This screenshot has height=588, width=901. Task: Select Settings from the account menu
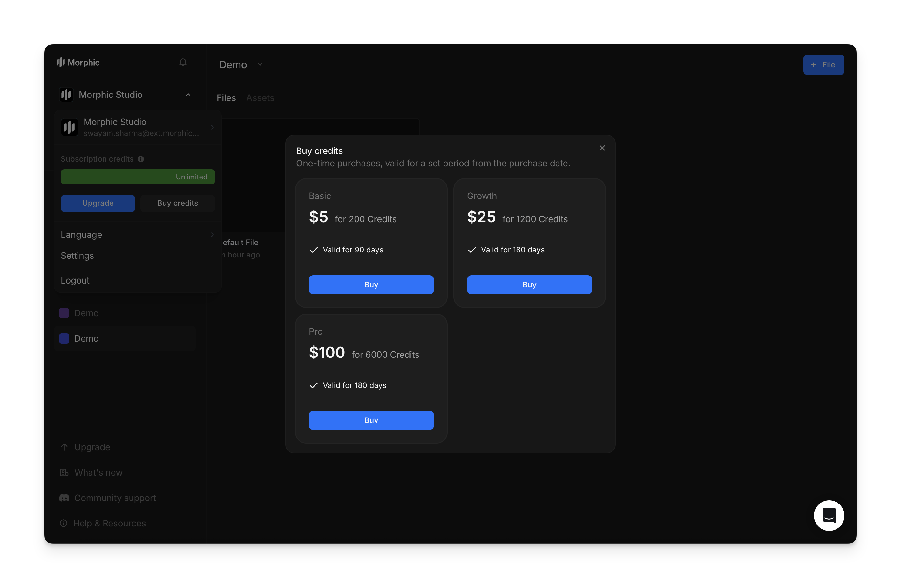tap(77, 256)
